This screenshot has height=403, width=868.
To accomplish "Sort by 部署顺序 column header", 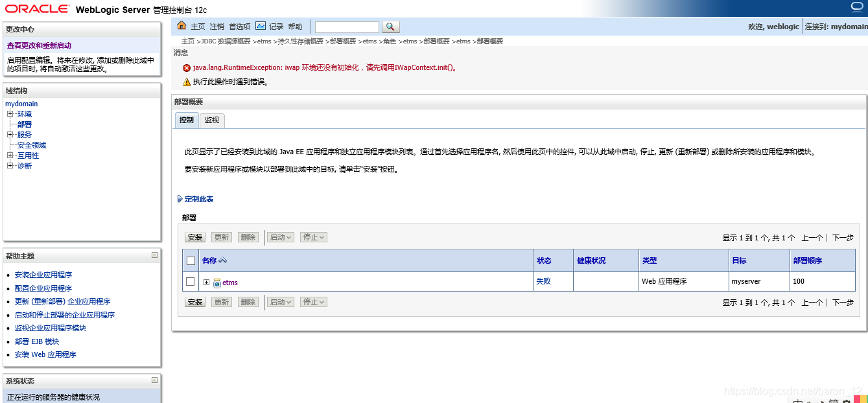I will point(807,260).
